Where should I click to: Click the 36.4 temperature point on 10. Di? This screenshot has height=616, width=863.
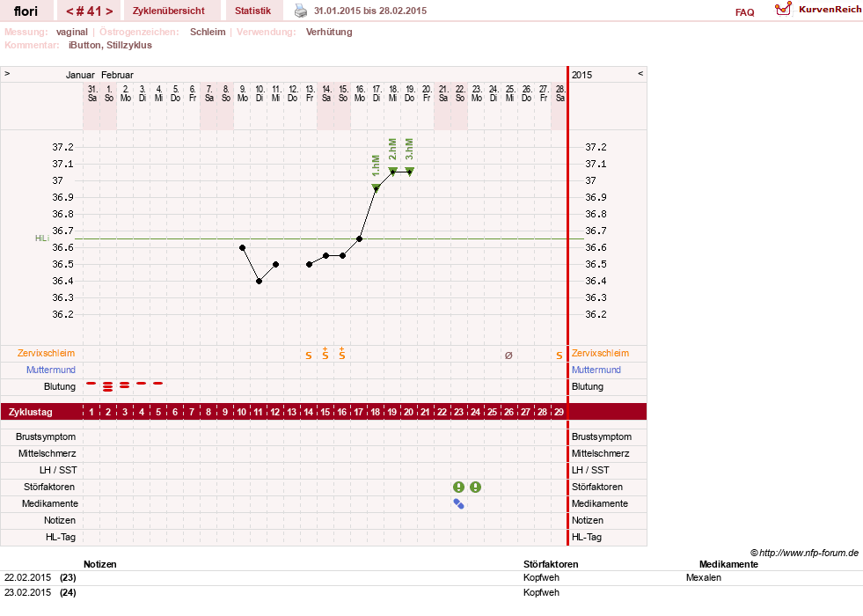pos(259,282)
